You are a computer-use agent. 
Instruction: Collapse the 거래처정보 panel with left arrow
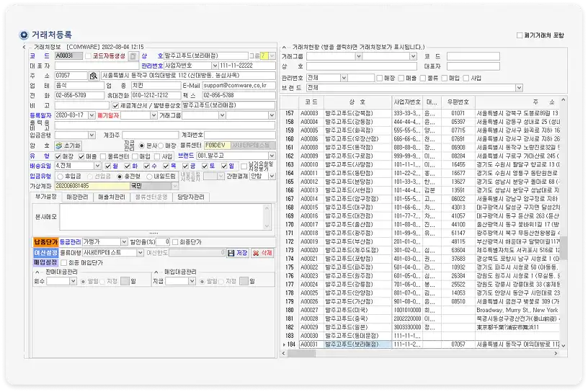24,48
